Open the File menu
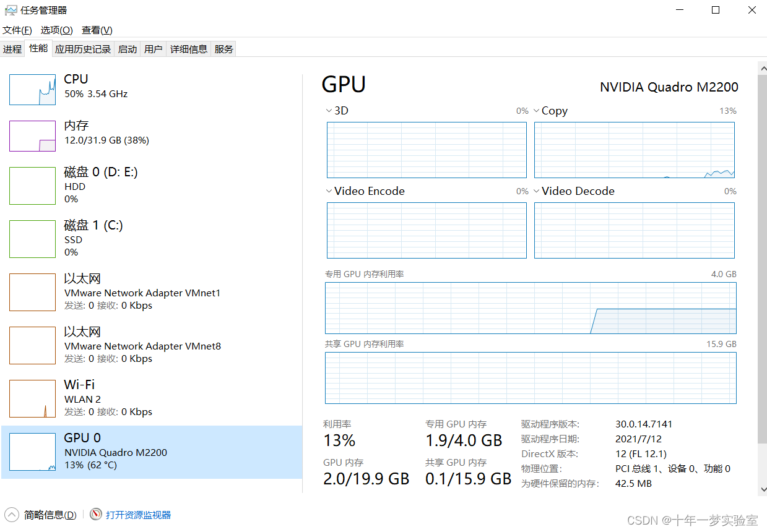Screen dimensions: 767x532 [17, 30]
